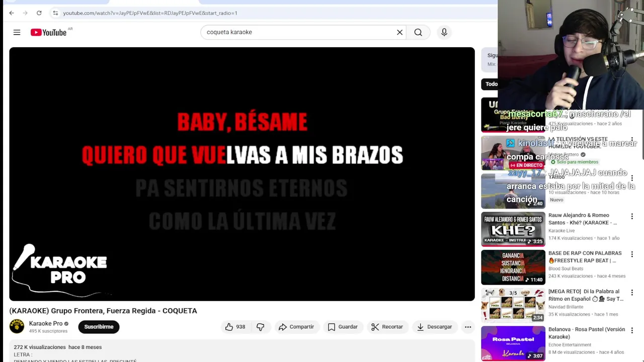
Task: Open options menu for MEGA RETO video
Action: 632,293
